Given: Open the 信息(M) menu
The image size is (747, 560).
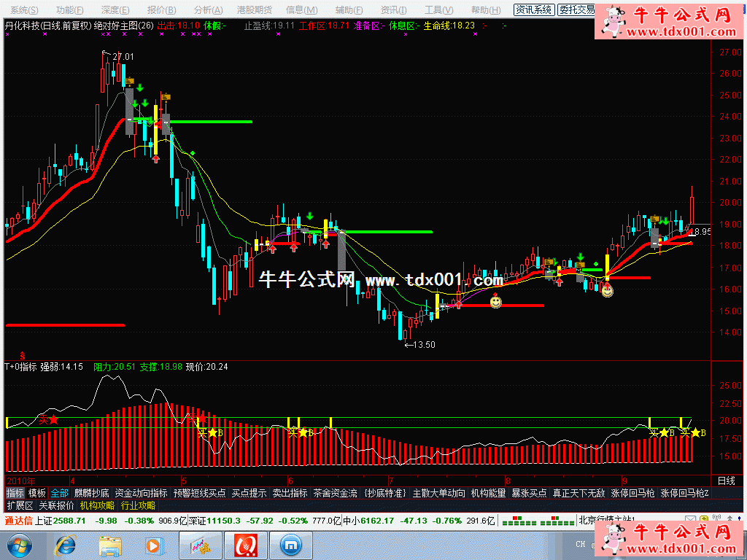Looking at the screenshot, I should 301,10.
